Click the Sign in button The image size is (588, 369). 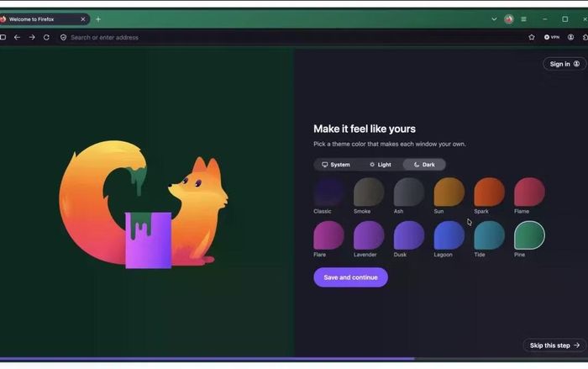[x=564, y=64]
